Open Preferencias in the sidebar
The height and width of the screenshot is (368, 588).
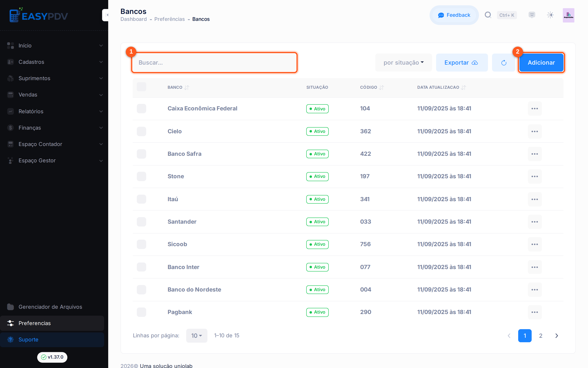point(52,323)
